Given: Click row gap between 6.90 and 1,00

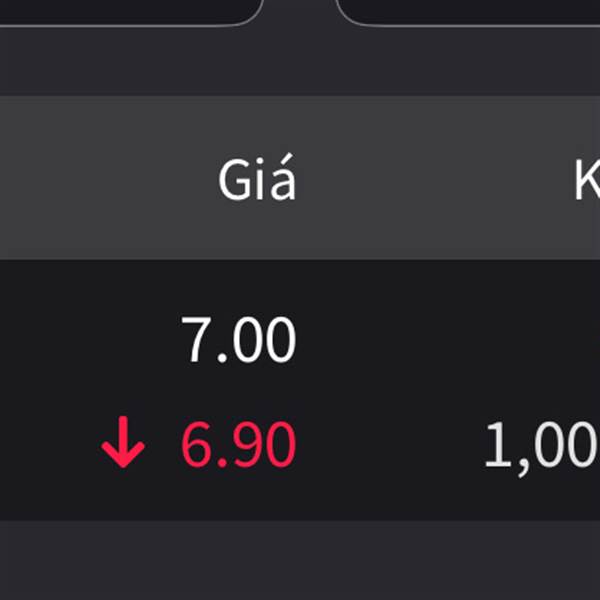Looking at the screenshot, I should [x=388, y=444].
